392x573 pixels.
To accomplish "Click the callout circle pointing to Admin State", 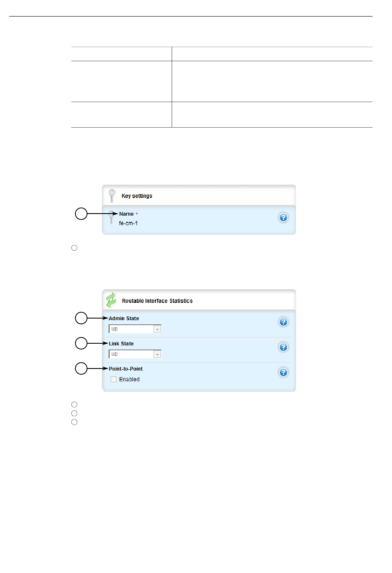I will pos(81,318).
